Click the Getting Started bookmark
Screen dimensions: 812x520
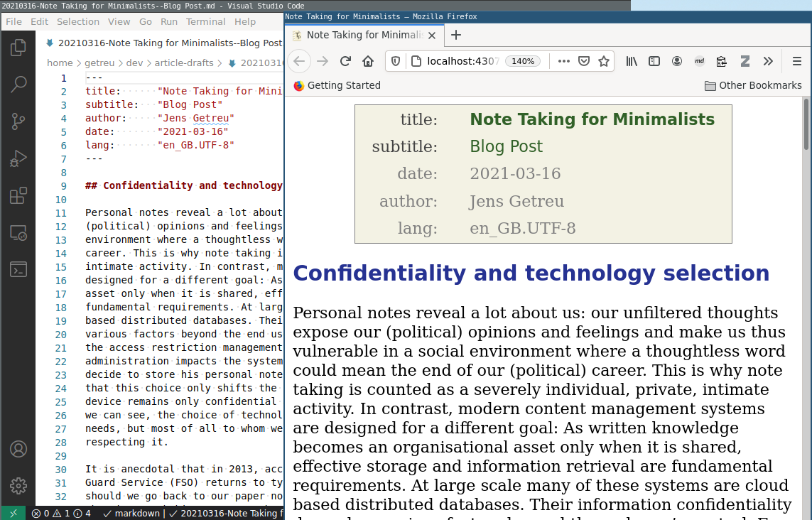(x=337, y=85)
